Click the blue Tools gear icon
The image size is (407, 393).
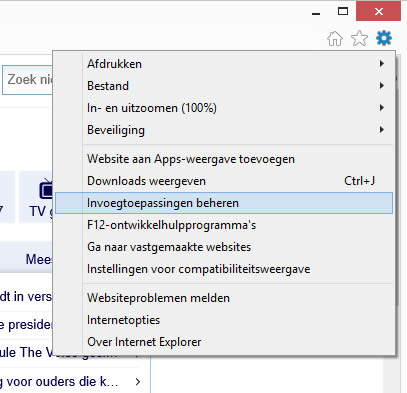coord(384,38)
